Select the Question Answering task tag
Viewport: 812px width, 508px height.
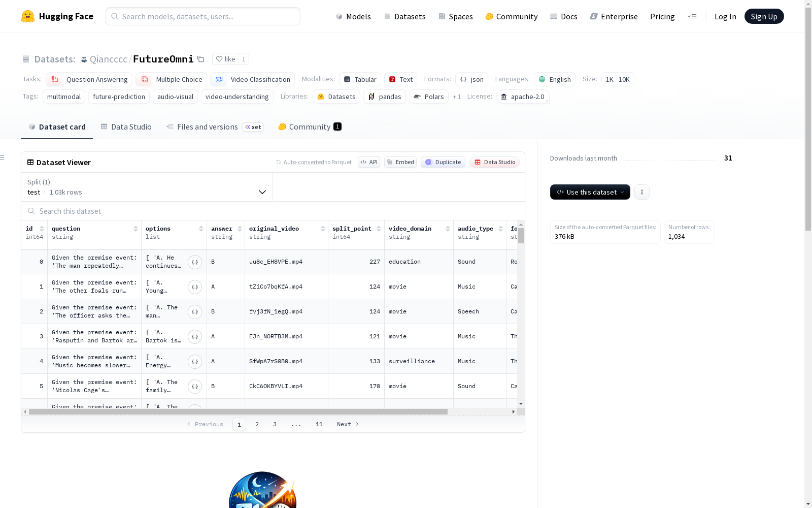89,79
